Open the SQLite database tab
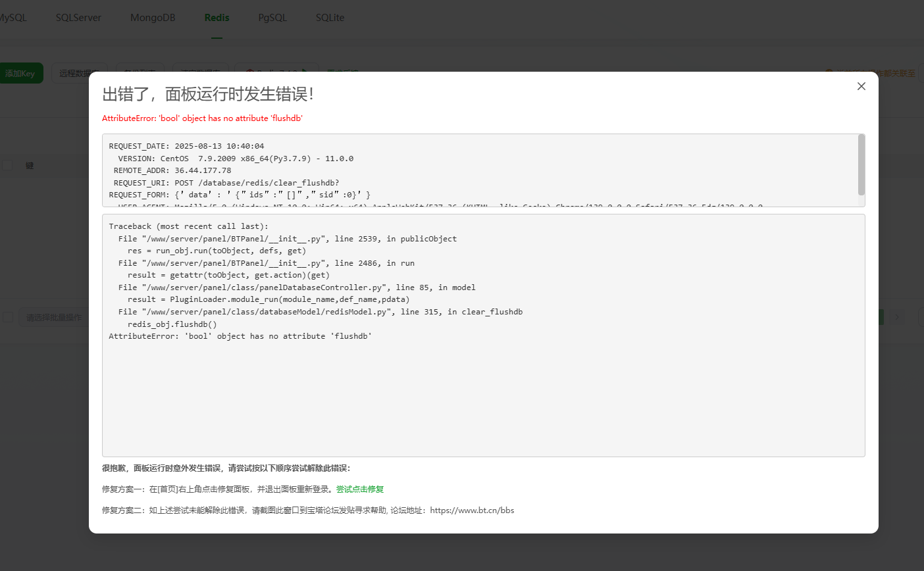924x571 pixels. coord(330,18)
